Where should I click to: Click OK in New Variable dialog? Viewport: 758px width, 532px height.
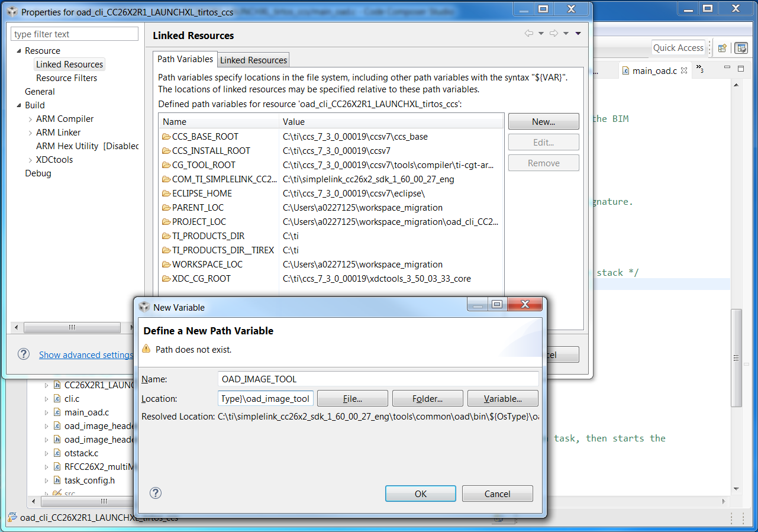420,494
